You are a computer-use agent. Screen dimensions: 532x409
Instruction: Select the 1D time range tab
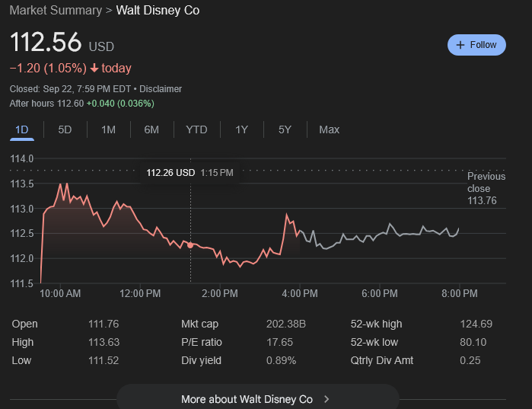pos(22,129)
